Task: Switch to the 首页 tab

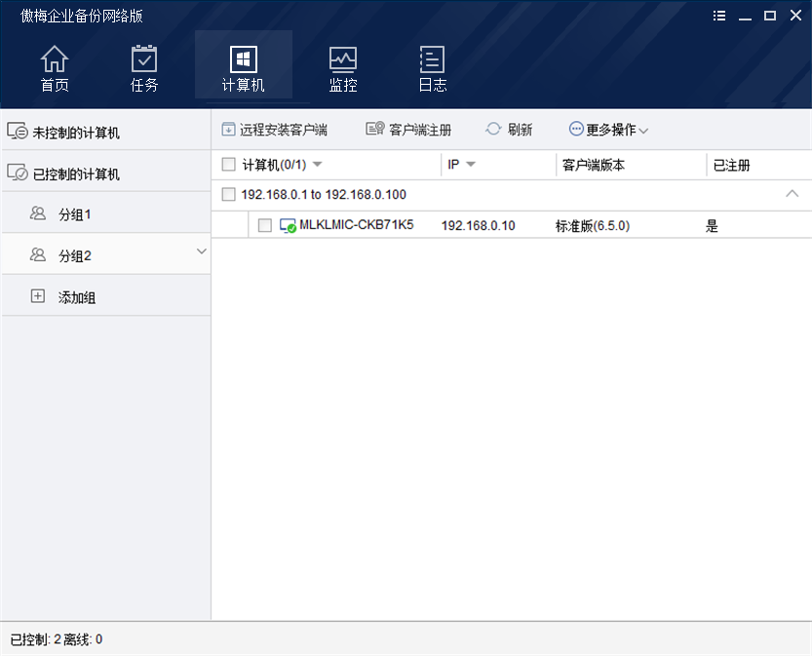Action: click(x=55, y=69)
